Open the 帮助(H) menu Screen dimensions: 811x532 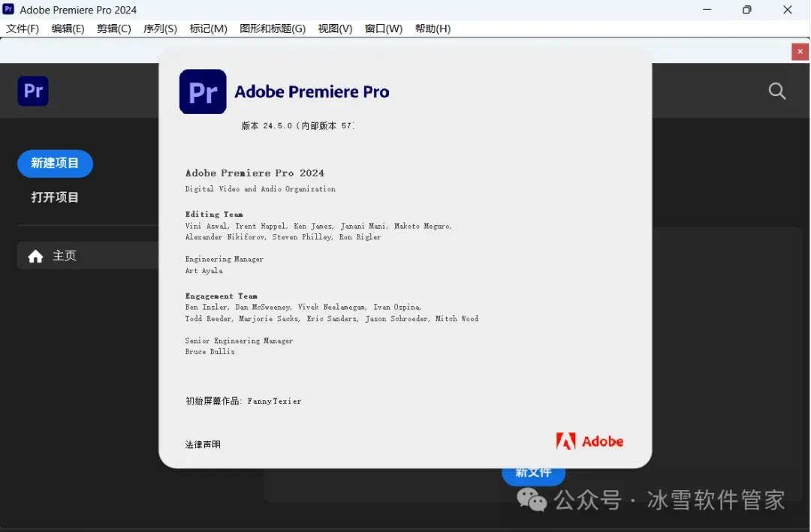[433, 29]
